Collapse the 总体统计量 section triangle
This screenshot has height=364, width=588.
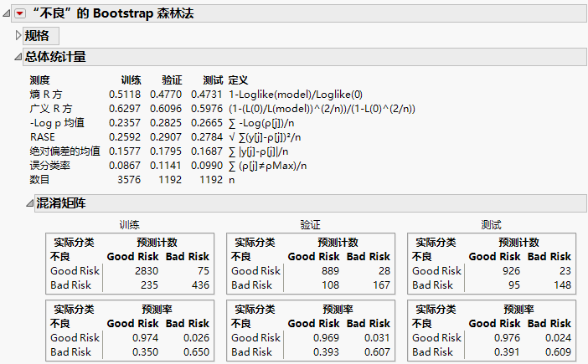[x=18, y=57]
